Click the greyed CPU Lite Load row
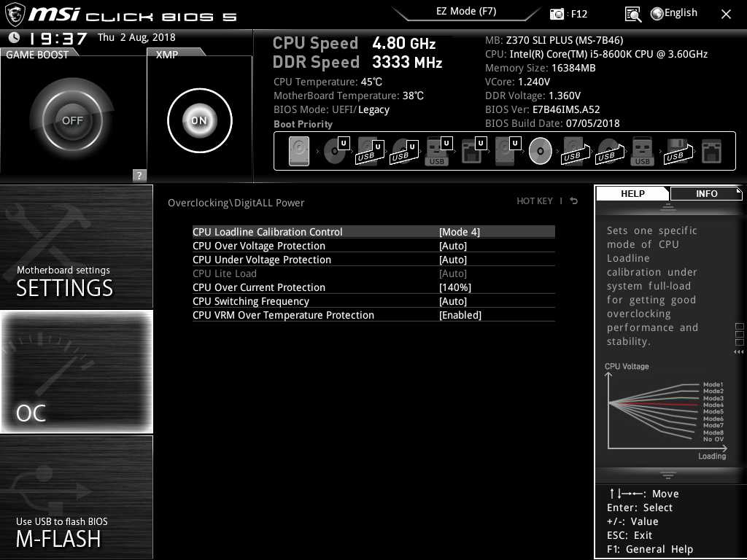The height and width of the screenshot is (560, 747). coord(373,273)
